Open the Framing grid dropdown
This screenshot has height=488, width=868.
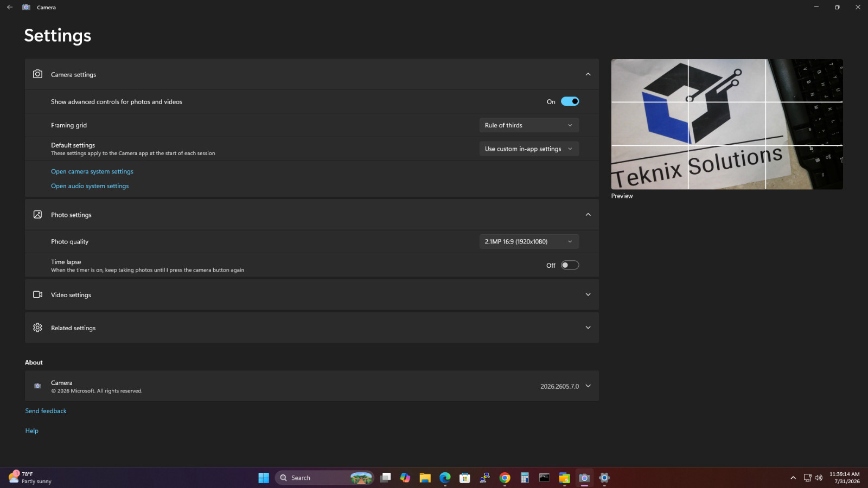[529, 125]
